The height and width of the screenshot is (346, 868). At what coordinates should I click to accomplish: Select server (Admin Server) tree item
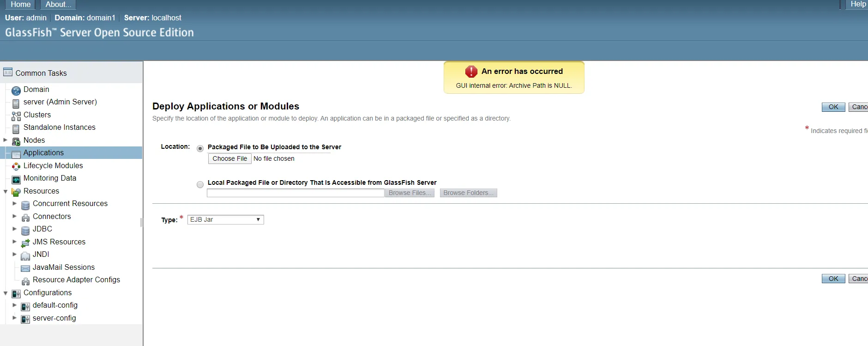point(60,102)
